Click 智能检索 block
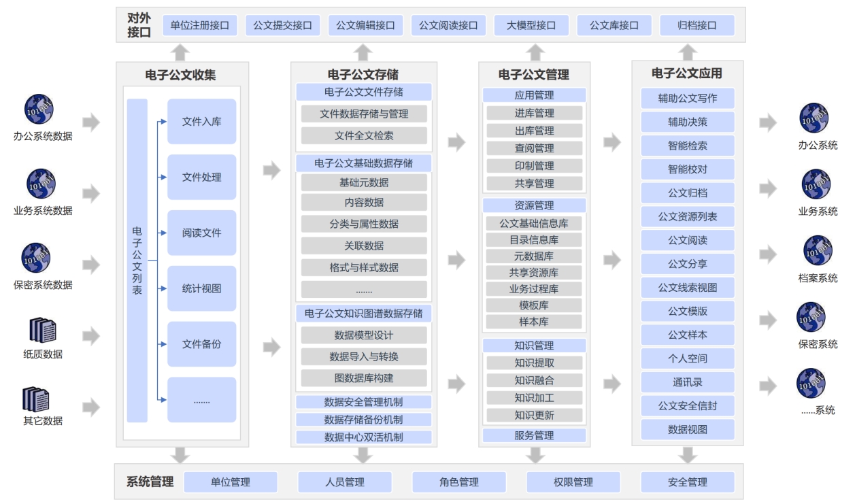Image resolution: width=855 pixels, height=504 pixels. click(688, 146)
